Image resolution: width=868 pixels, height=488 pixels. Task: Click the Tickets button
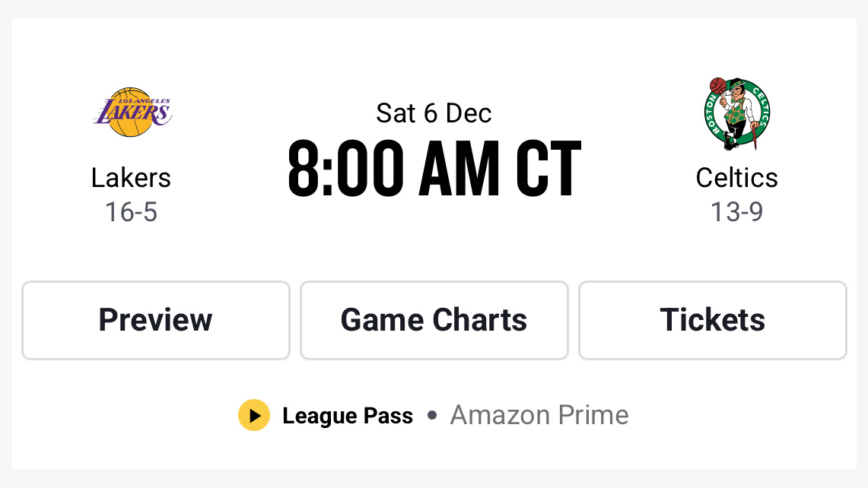coord(712,320)
